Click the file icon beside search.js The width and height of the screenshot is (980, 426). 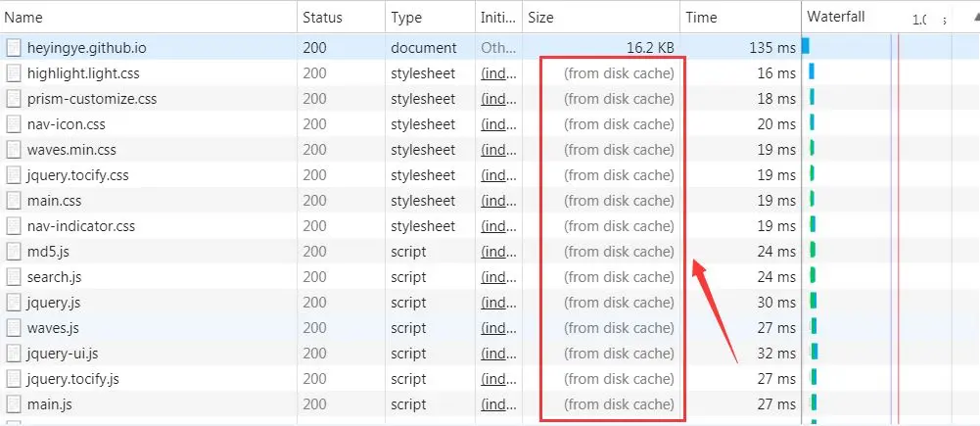click(x=14, y=277)
